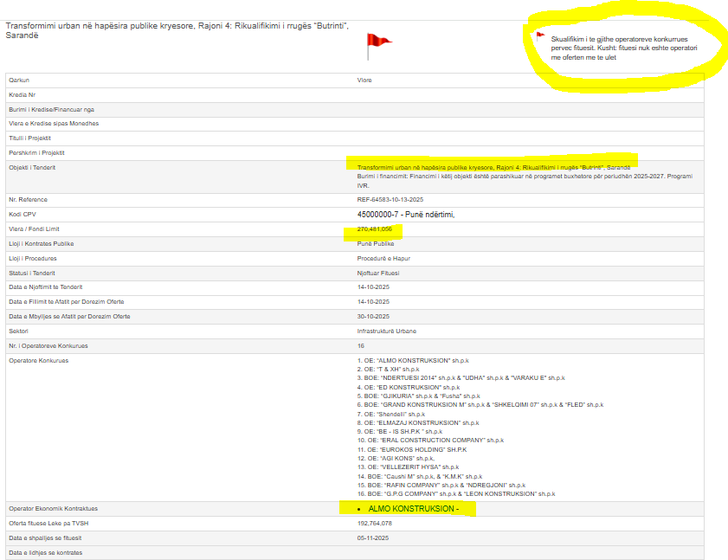Click the CPV code 45000000-7 Punë ndërtimi
Image resolution: width=728 pixels, height=560 pixels.
point(405,214)
